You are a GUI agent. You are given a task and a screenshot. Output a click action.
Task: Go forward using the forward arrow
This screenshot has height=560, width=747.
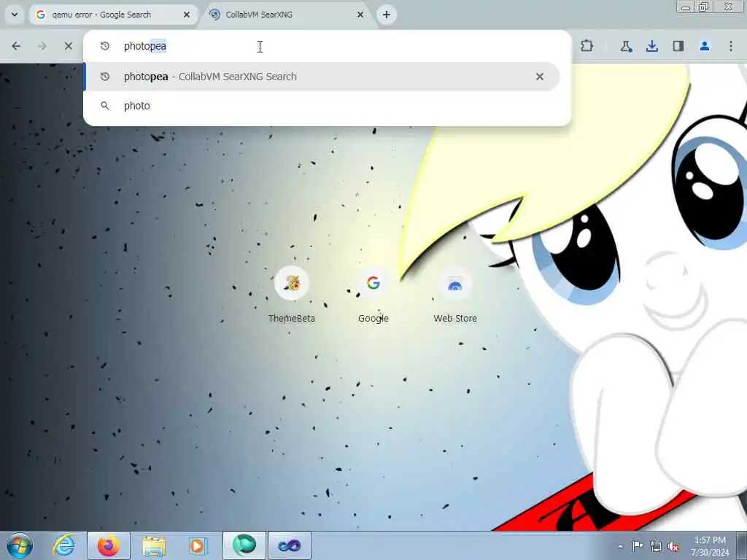(42, 46)
